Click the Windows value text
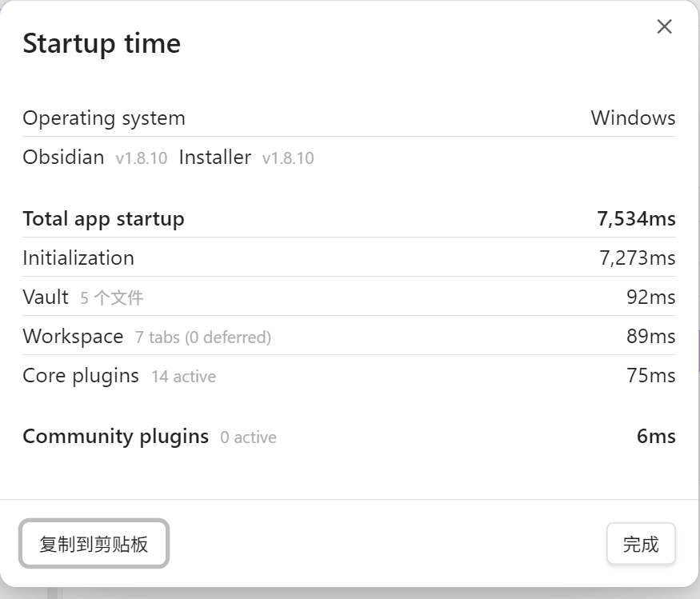Screen dimensions: 700x599 (633, 118)
